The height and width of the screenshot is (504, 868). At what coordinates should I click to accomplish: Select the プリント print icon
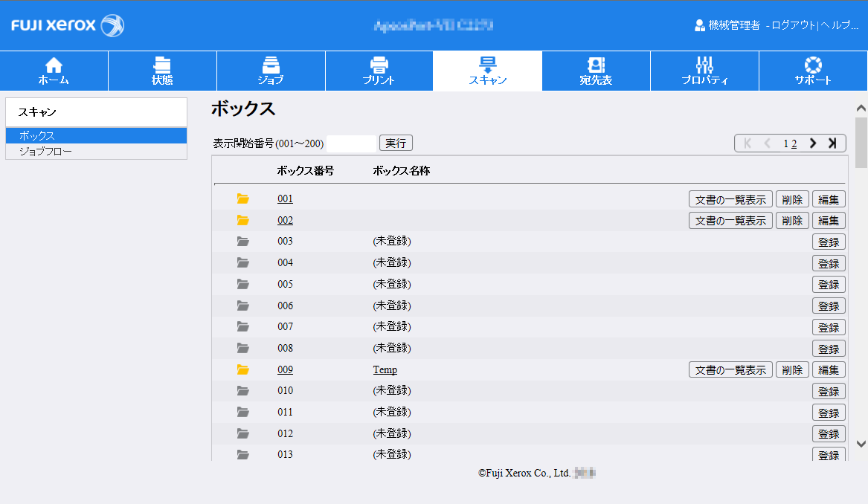[x=379, y=71]
